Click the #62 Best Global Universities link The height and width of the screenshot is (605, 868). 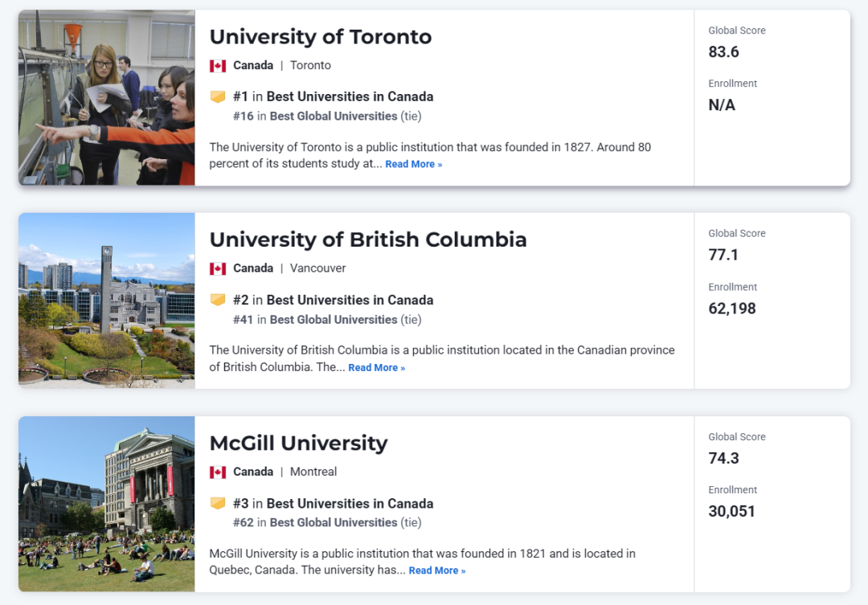coord(334,523)
